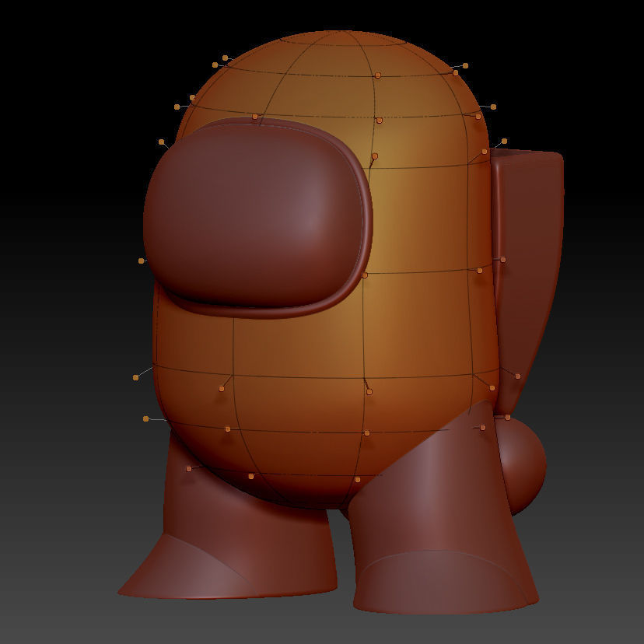Image resolution: width=644 pixels, height=644 pixels.
Task: Click control point on top of the sphere
Action: pos(508,418)
